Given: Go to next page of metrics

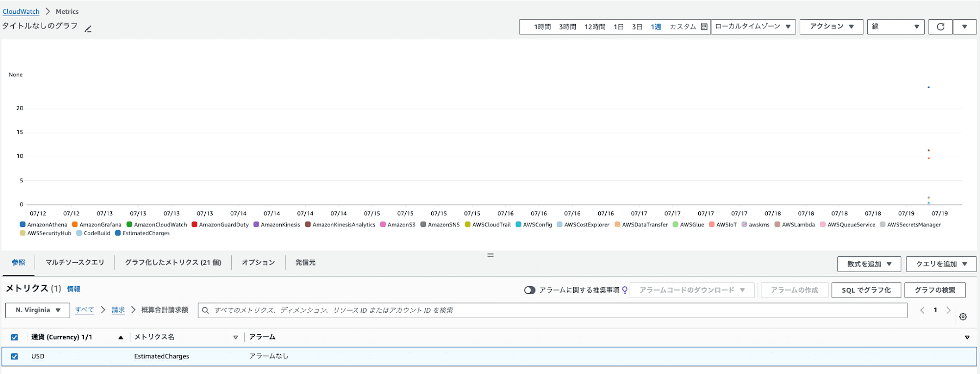Looking at the screenshot, I should (948, 310).
